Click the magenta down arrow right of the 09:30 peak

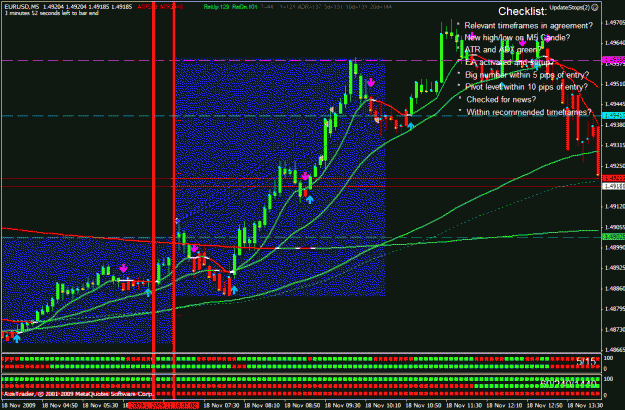(371, 82)
